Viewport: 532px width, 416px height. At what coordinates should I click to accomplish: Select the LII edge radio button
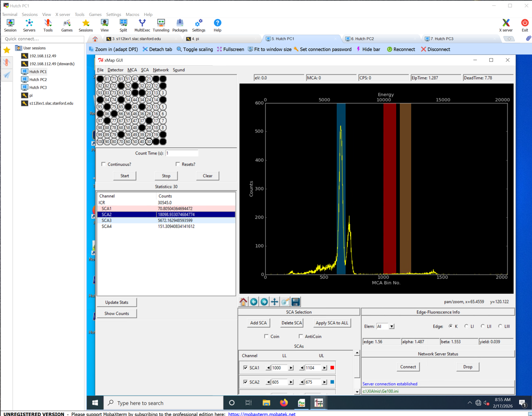pos(483,326)
